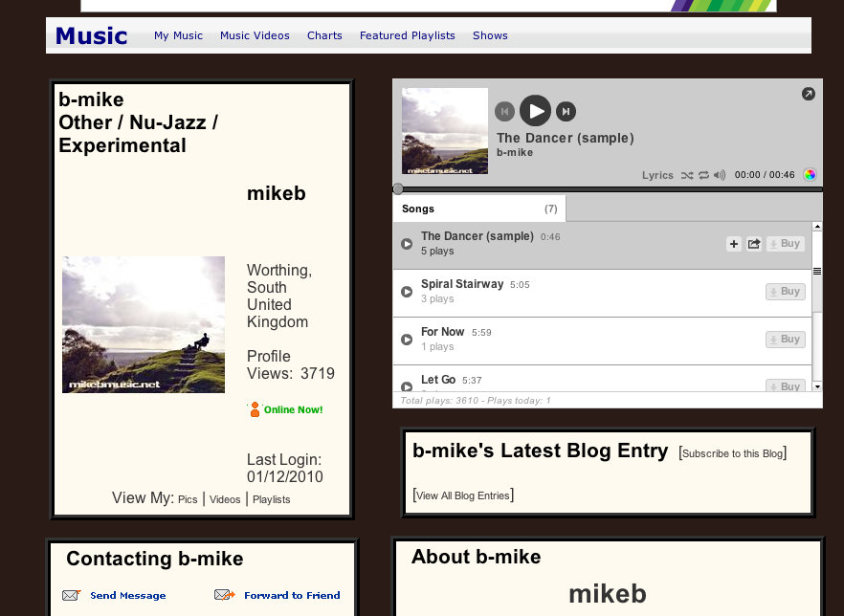This screenshot has height=616, width=844.
Task: Share The Dancer (sample) song
Action: tap(754, 244)
